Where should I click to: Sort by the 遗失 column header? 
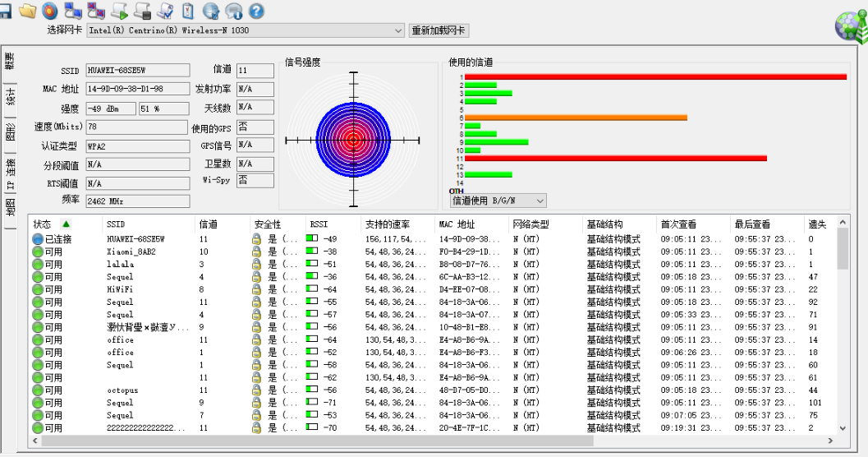pos(821,224)
